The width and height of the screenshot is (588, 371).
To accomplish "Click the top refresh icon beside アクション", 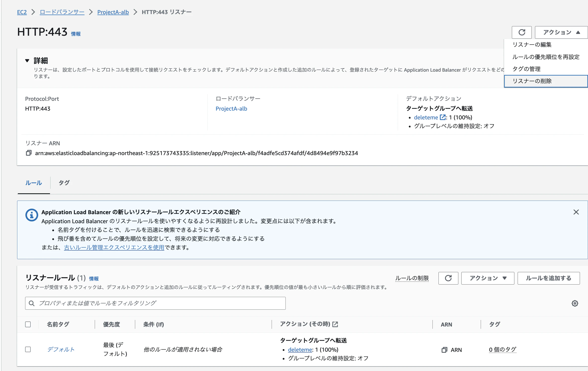I will coord(522,32).
